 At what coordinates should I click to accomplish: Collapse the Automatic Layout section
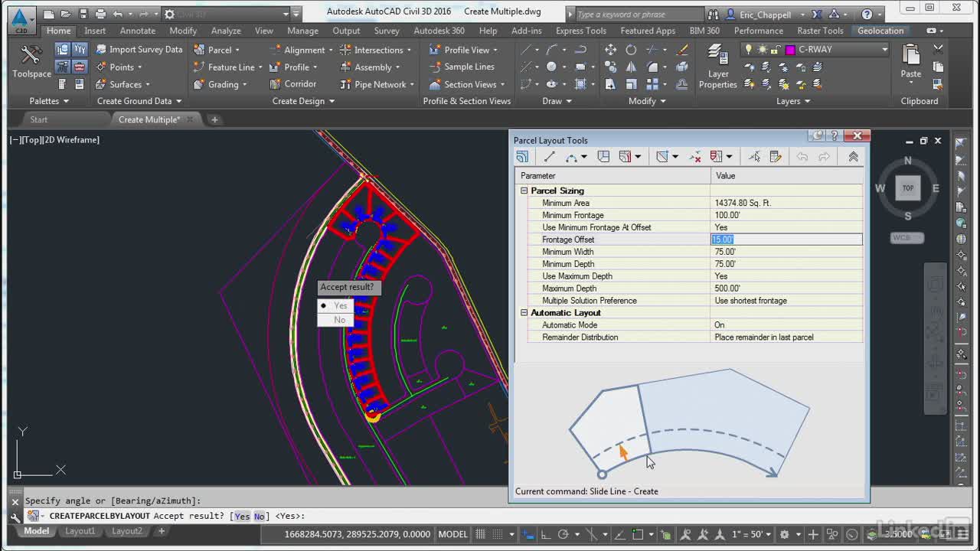(x=524, y=313)
